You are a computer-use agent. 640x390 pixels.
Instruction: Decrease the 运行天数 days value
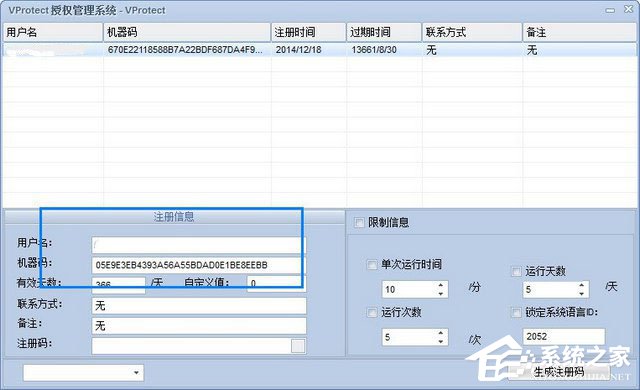point(581,294)
